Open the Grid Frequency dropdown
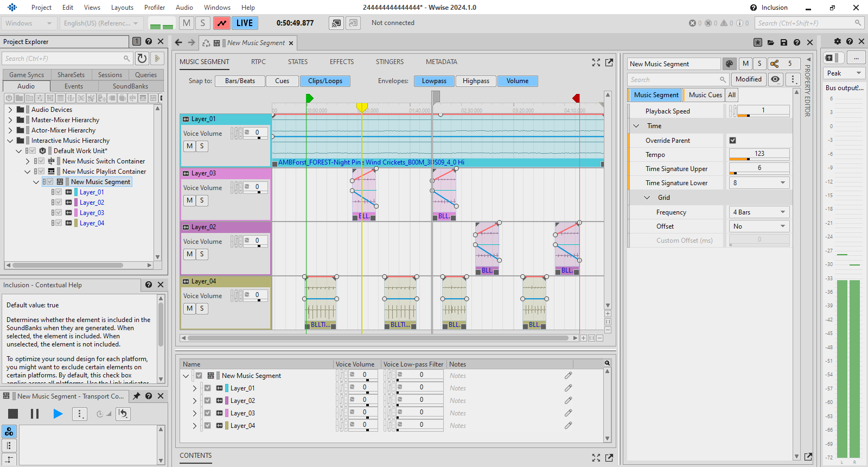 click(x=759, y=212)
